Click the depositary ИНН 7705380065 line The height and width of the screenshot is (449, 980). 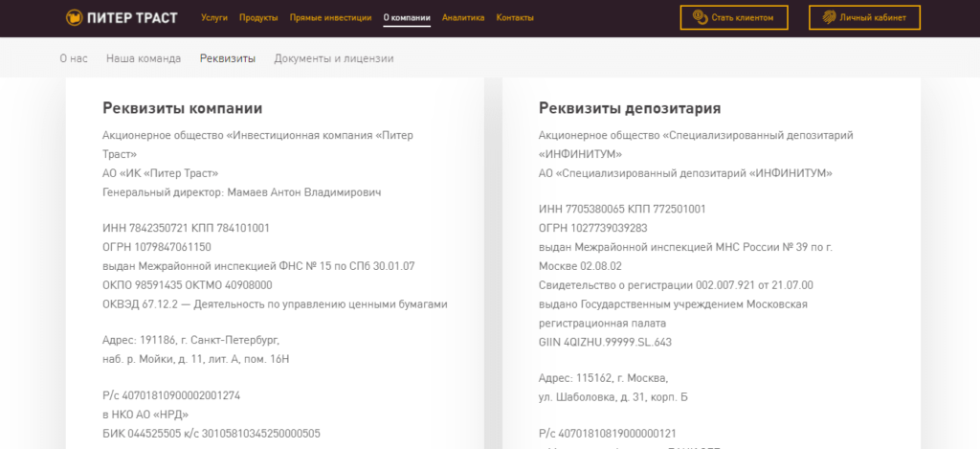coord(622,209)
